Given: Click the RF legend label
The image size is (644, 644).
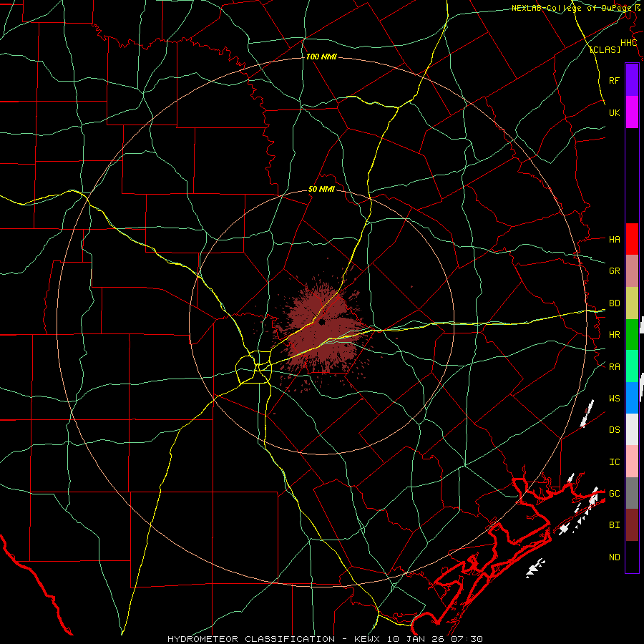Looking at the screenshot, I should click(614, 80).
